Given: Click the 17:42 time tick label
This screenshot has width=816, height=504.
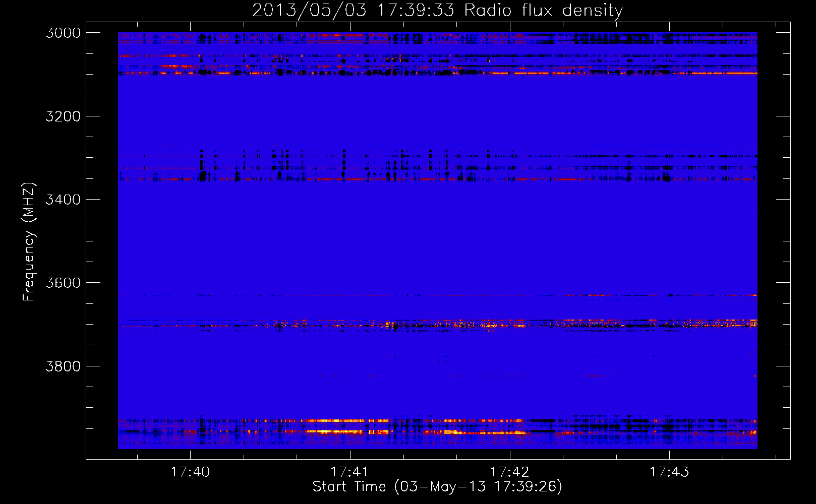Looking at the screenshot, I should point(509,472).
